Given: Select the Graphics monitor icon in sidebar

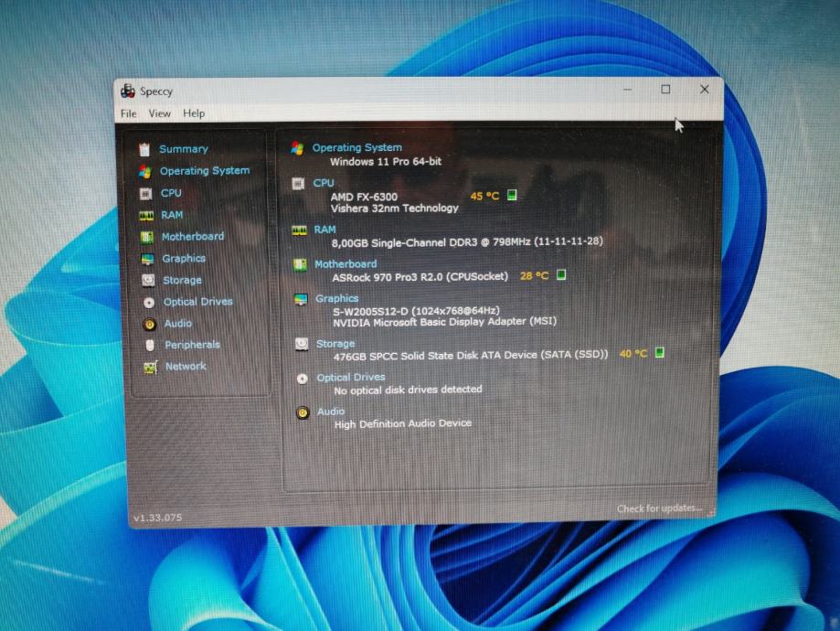Looking at the screenshot, I should (147, 259).
